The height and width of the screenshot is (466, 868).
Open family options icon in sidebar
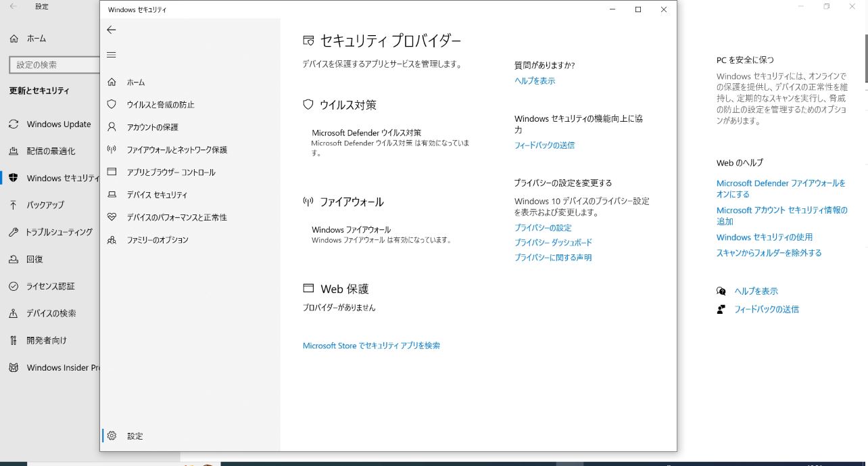(112, 240)
